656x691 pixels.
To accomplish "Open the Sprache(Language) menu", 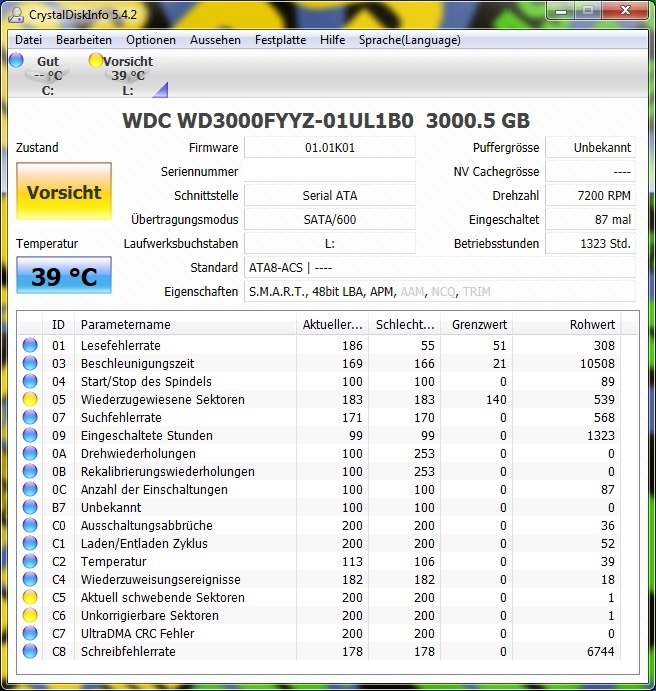I will tap(409, 40).
